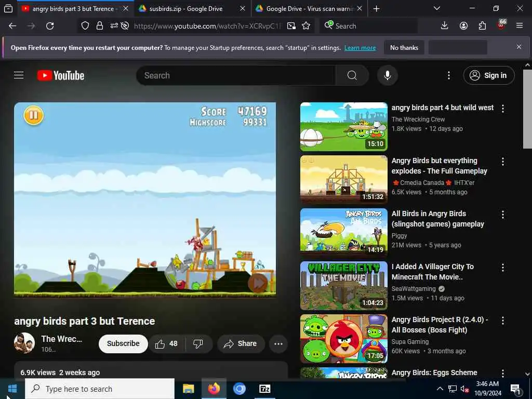Open Windows notification center icon
This screenshot has height=399, width=532.
(515, 389)
